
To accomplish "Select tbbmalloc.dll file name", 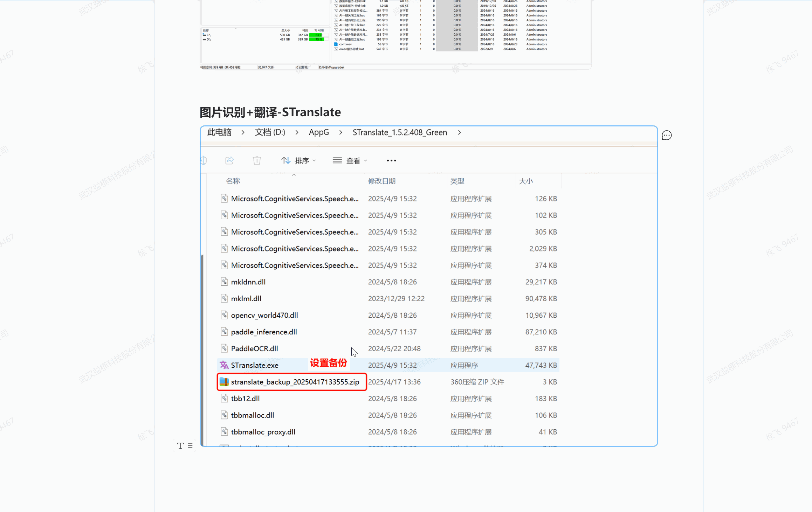I will pyautogui.click(x=253, y=415).
